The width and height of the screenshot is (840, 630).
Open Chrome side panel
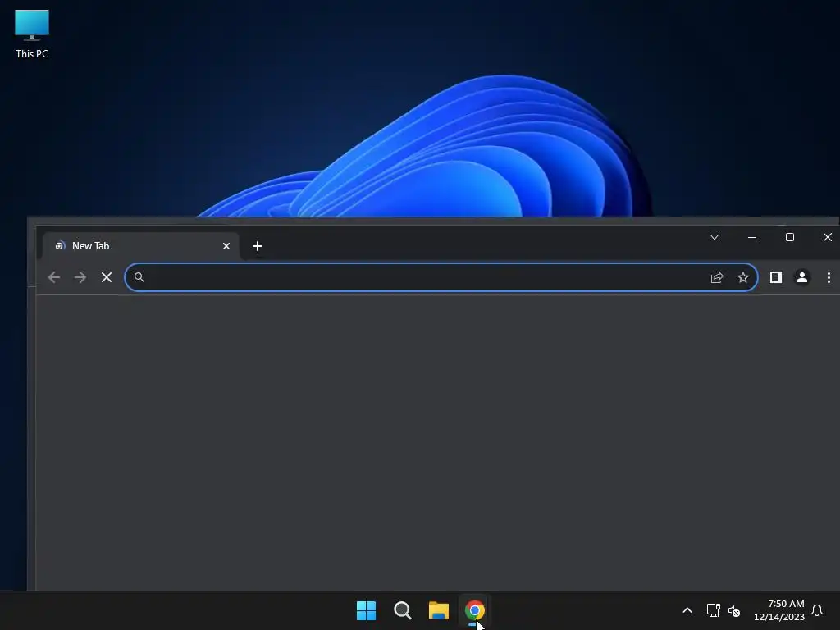pyautogui.click(x=776, y=277)
